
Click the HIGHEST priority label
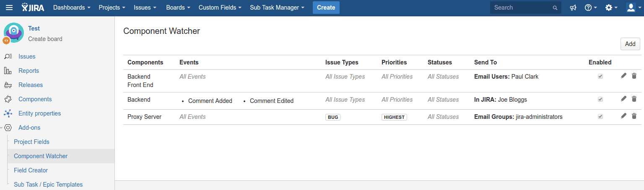(394, 117)
